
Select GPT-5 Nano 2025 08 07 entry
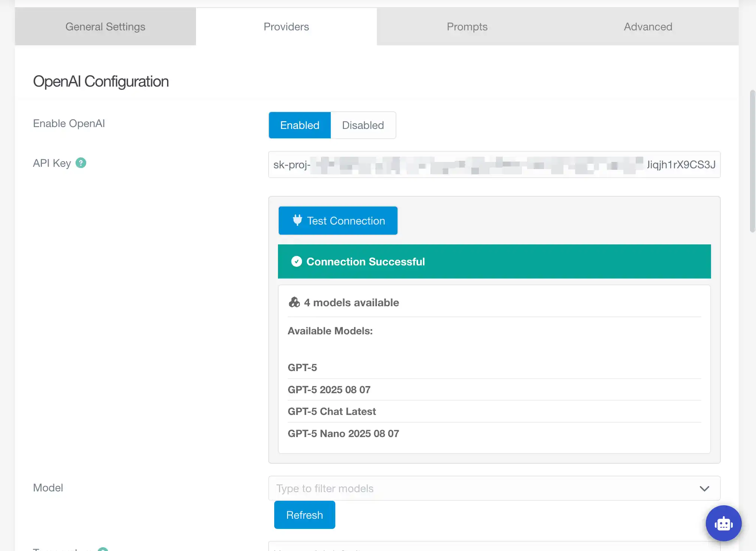(343, 434)
